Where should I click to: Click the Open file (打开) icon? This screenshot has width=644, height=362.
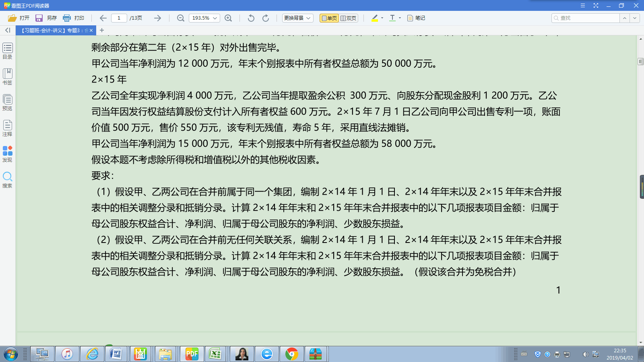12,18
